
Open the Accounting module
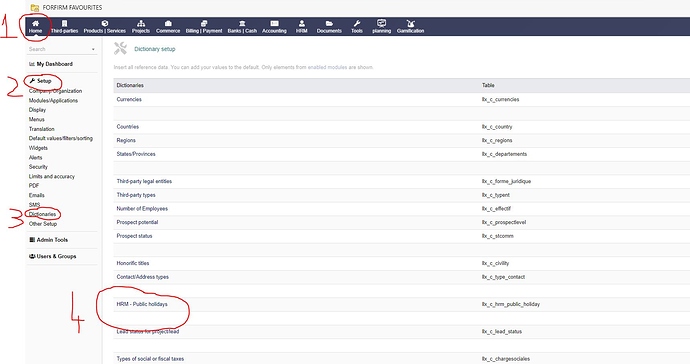point(274,27)
